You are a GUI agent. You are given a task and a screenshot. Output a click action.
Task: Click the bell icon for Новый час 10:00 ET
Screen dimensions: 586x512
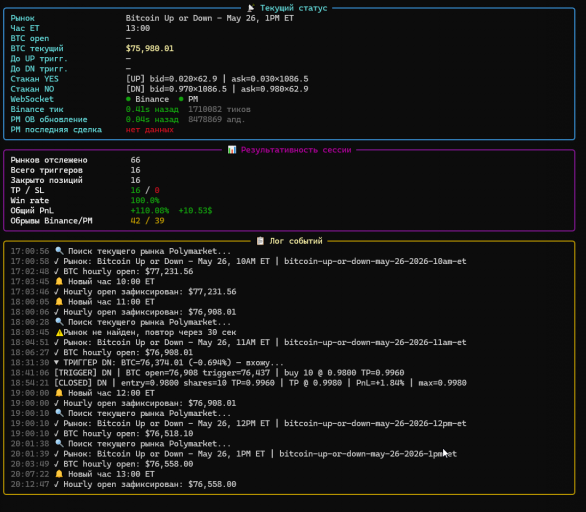pos(59,281)
